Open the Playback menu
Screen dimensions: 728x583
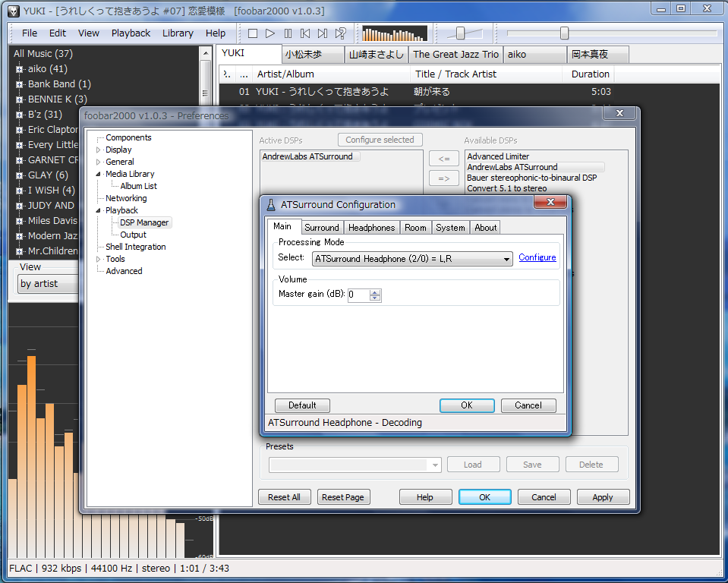(x=131, y=33)
